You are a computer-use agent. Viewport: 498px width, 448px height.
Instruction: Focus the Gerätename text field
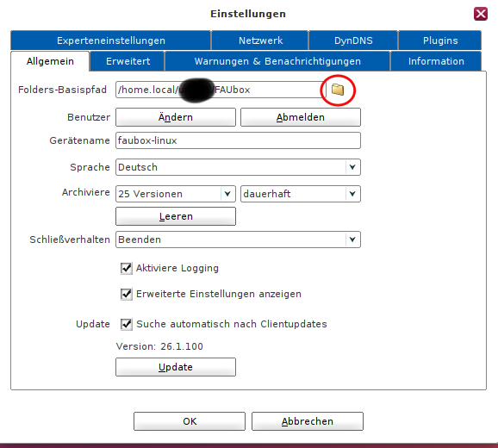[x=238, y=140]
